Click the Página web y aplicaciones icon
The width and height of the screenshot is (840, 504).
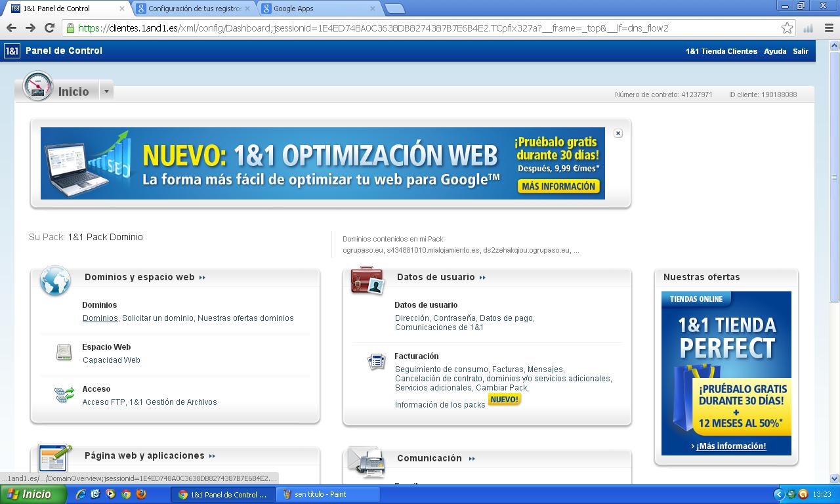(x=54, y=457)
